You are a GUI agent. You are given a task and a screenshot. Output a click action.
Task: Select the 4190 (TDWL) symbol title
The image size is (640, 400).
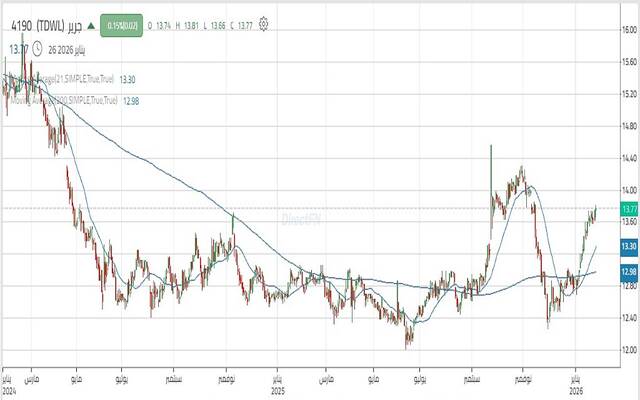click(x=43, y=25)
